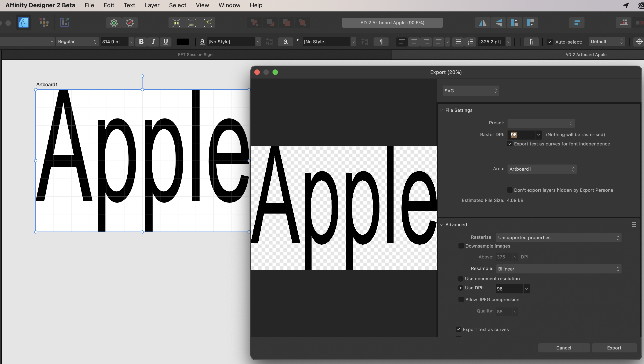Open Document Setup gear icon
This screenshot has width=644, height=364.
[114, 23]
